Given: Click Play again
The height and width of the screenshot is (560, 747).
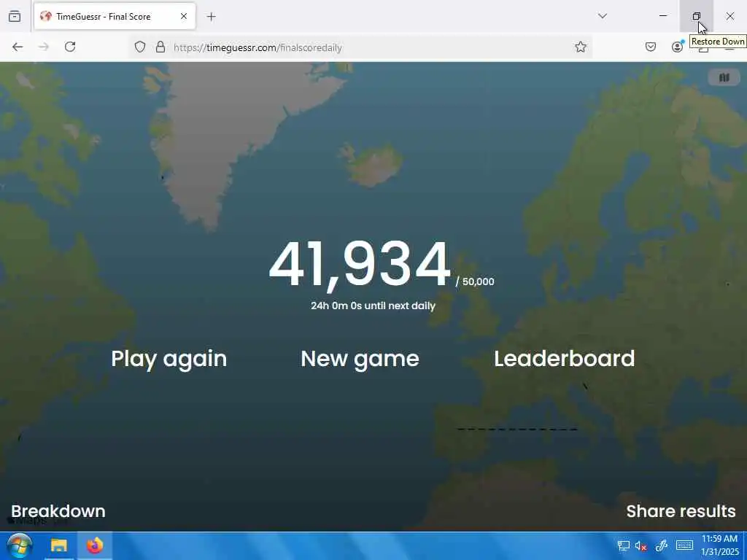Looking at the screenshot, I should pyautogui.click(x=169, y=359).
